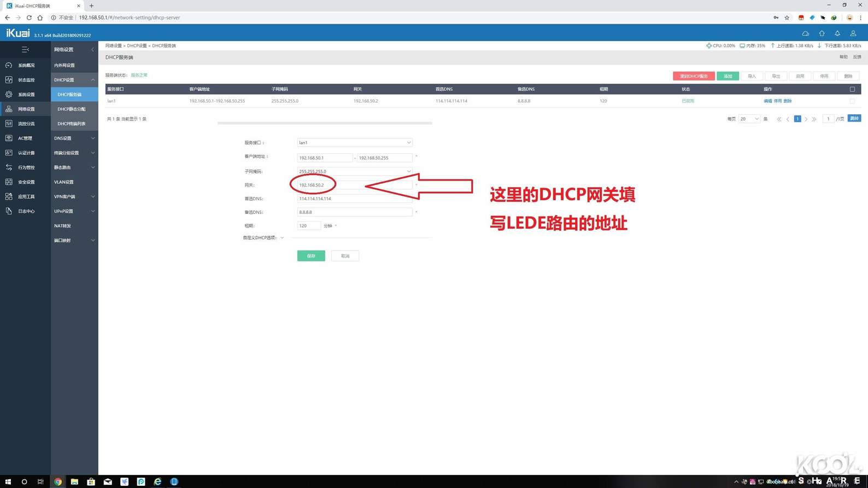Open AC管理 sidebar icon

pyautogui.click(x=9, y=138)
